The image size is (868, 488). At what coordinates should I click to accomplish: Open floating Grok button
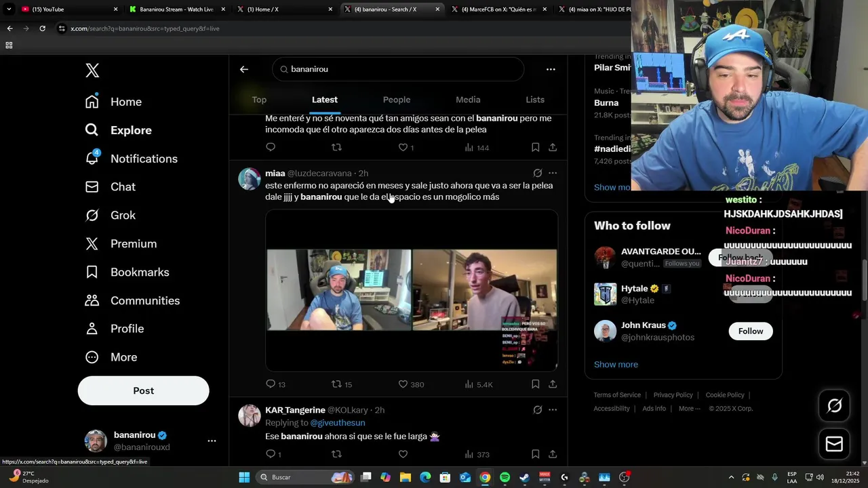point(834,405)
